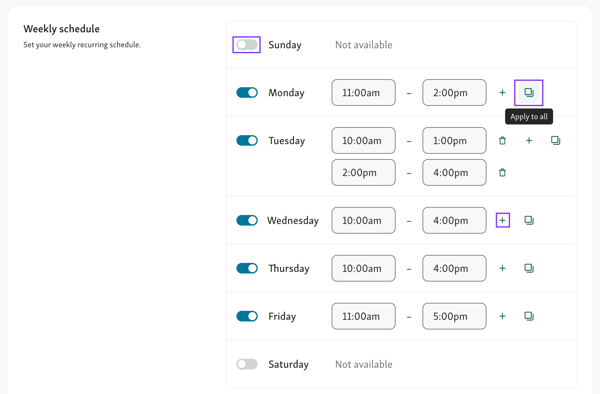This screenshot has width=600, height=394.
Task: Delete Tuesday's 2:00pm–4:00pm time slot
Action: (502, 173)
